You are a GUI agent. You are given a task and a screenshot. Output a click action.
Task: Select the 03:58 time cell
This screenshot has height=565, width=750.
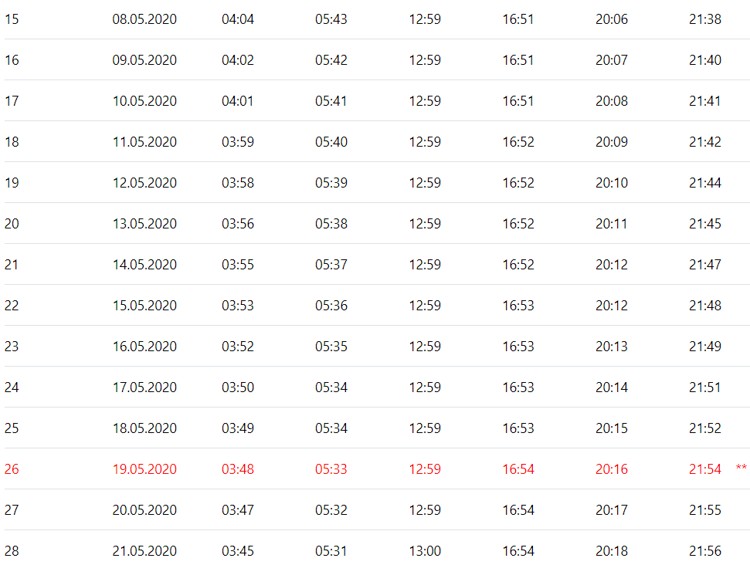pos(238,183)
